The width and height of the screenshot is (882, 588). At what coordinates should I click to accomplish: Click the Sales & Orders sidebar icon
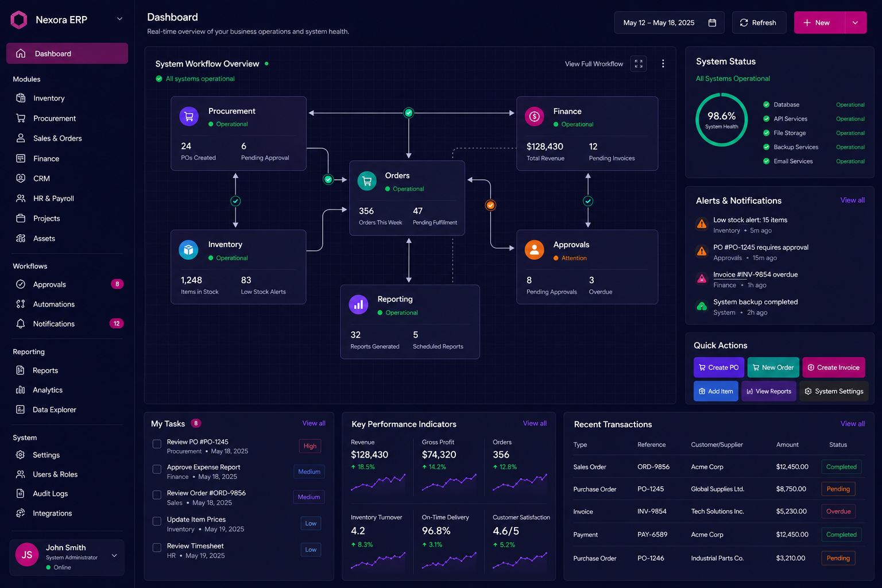pos(21,138)
